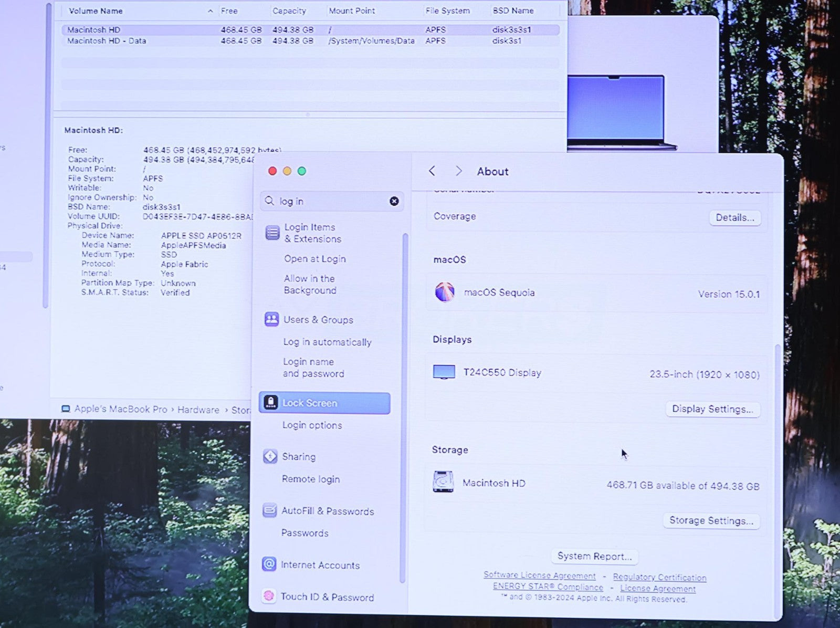Click the Free column header
The width and height of the screenshot is (840, 628).
click(229, 11)
